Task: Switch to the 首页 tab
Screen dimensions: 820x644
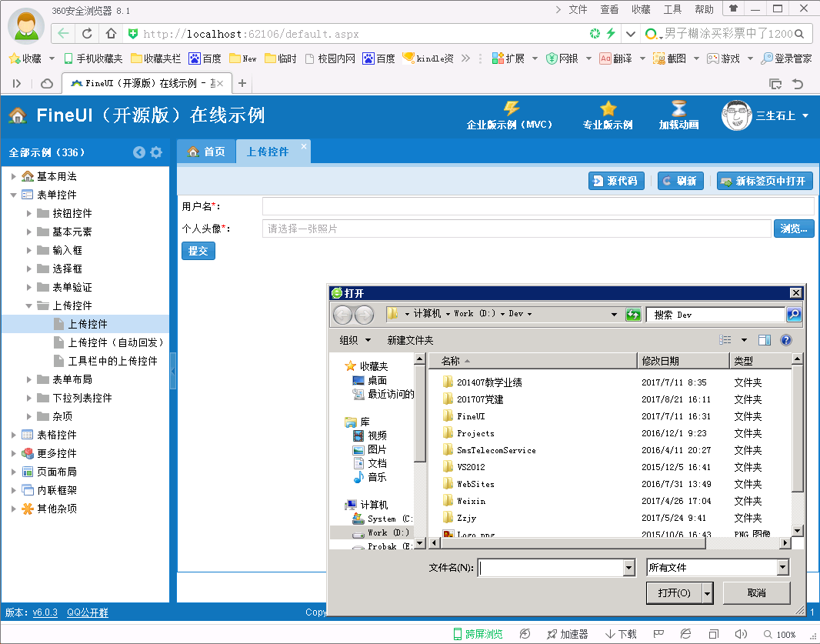Action: tap(206, 152)
